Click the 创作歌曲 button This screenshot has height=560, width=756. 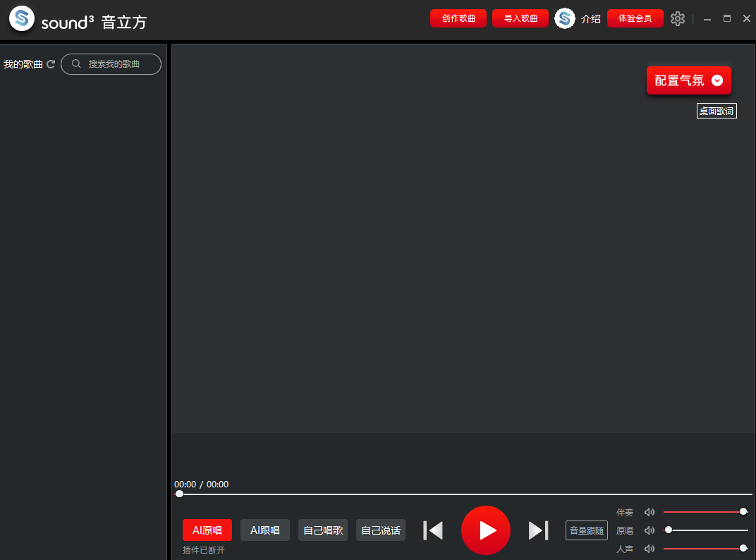tap(458, 18)
